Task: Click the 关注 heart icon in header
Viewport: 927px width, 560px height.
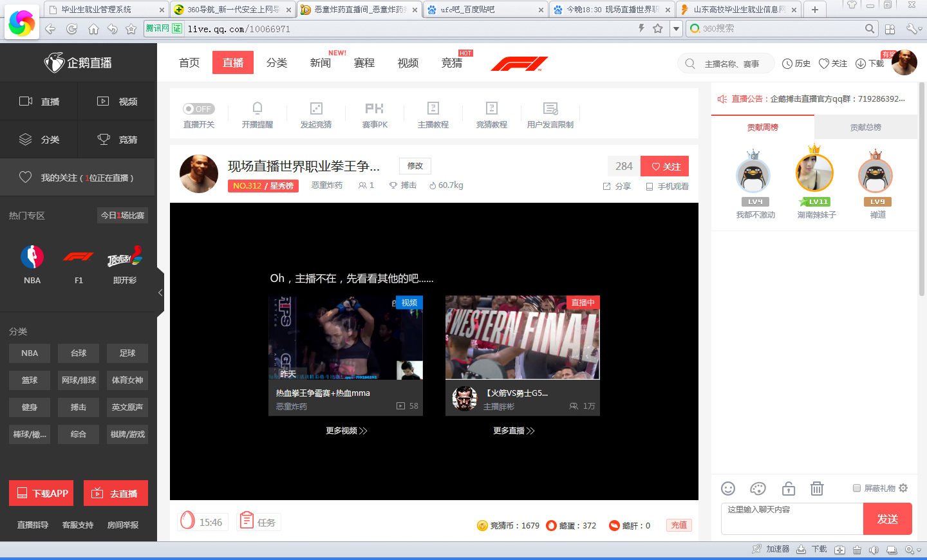Action: coord(823,64)
